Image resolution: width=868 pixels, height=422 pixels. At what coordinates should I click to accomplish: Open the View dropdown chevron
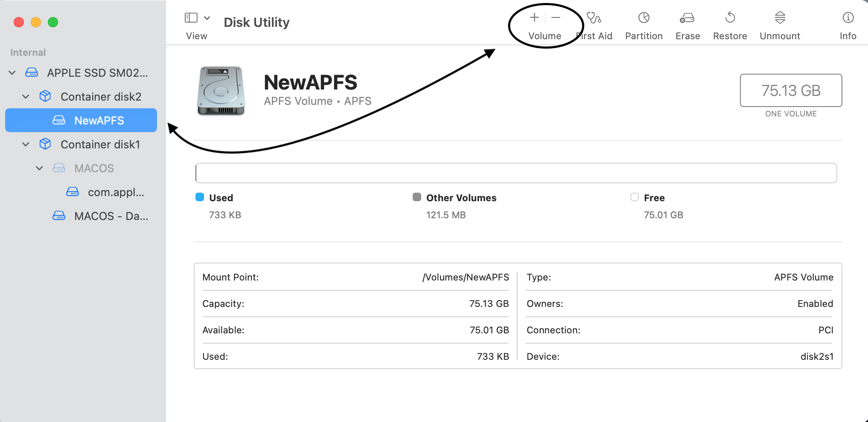click(207, 18)
